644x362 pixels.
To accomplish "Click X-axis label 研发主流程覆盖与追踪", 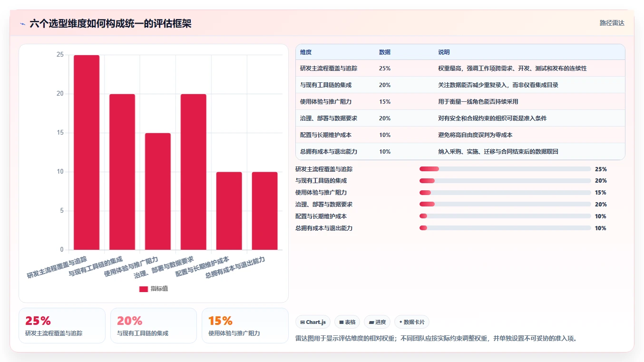I will pos(57,267).
